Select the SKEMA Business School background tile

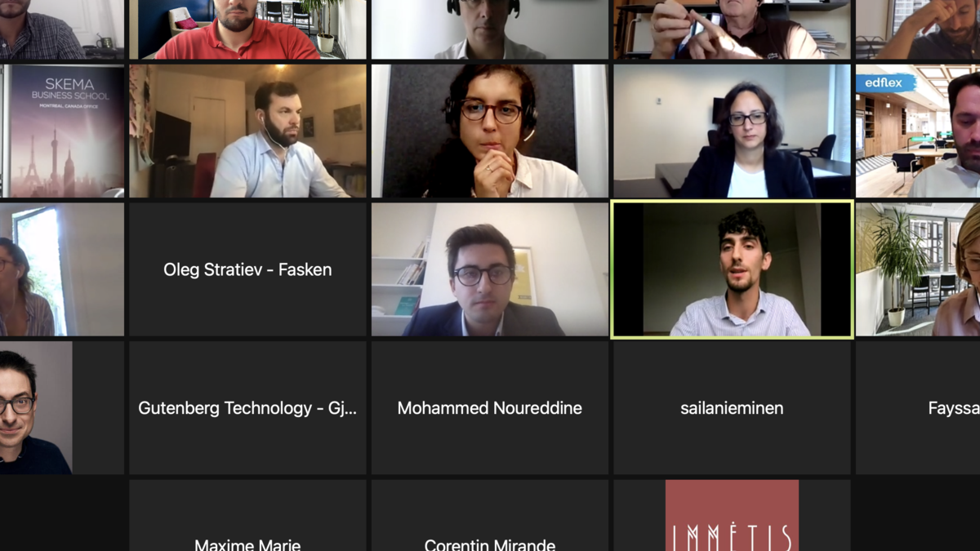(x=62, y=131)
